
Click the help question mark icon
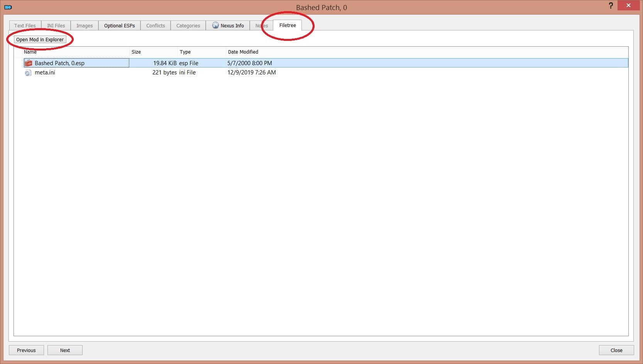click(611, 6)
